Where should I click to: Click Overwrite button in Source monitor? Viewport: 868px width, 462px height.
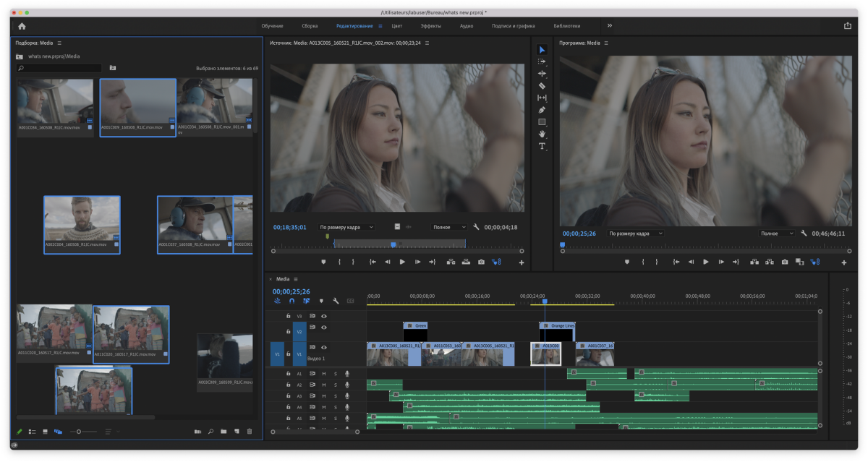466,262
